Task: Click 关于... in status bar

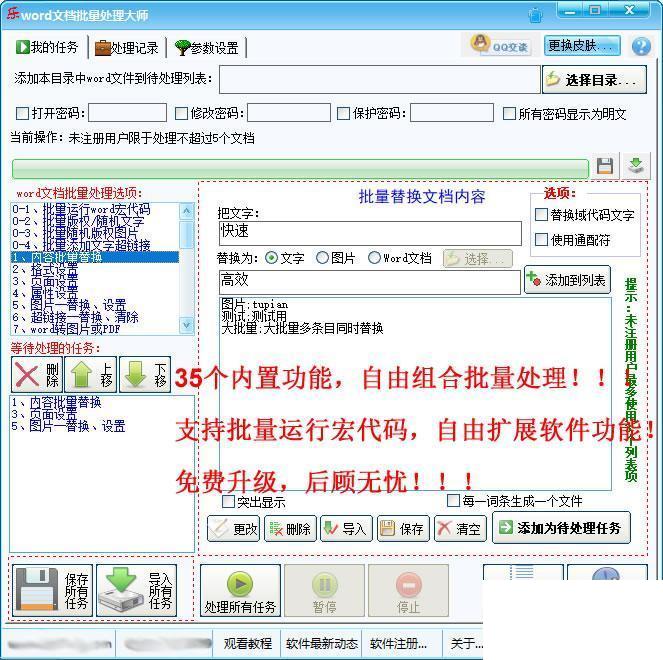Action: 466,643
